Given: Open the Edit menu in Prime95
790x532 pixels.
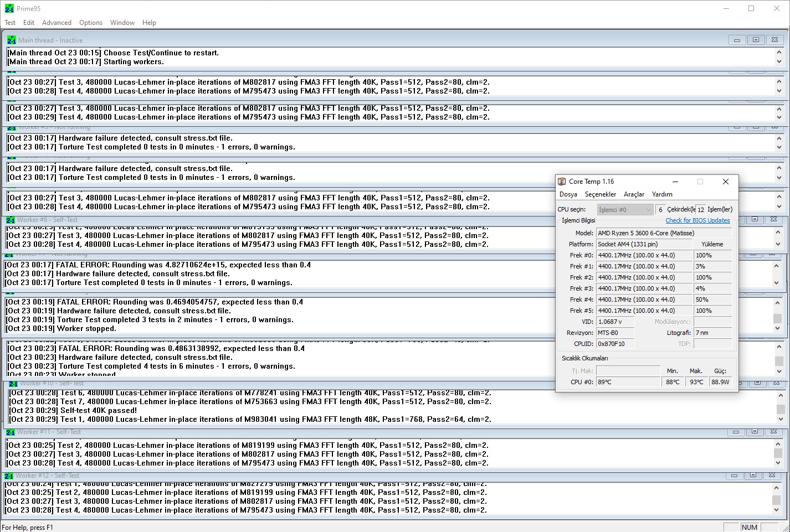Looking at the screenshot, I should pos(29,23).
